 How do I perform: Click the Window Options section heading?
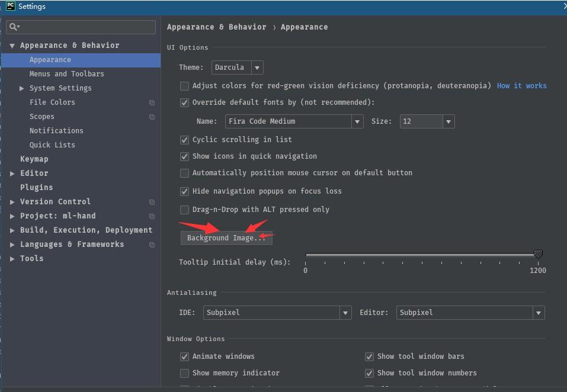(x=196, y=339)
